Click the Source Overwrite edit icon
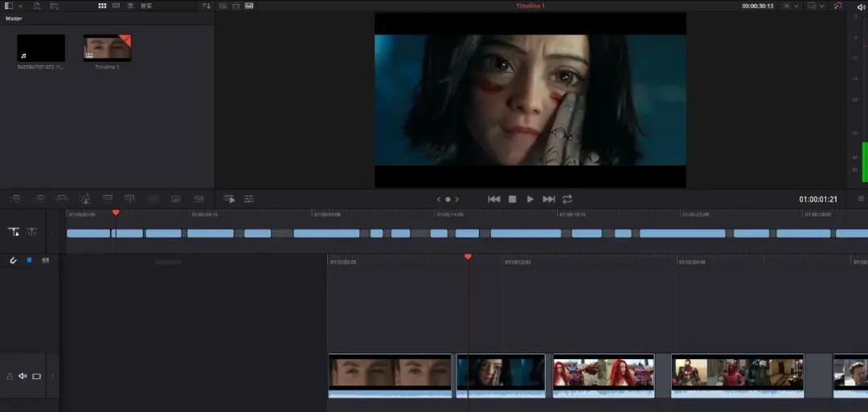The image size is (868, 412). 130,198
